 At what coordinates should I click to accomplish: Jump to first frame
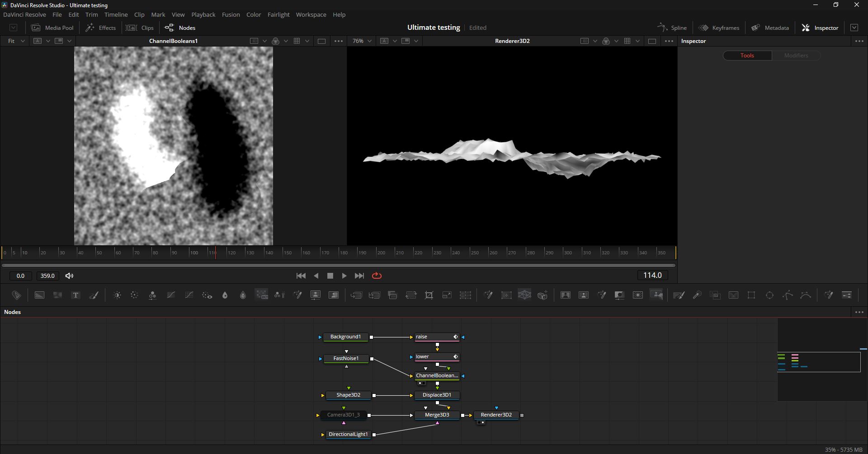[301, 276]
